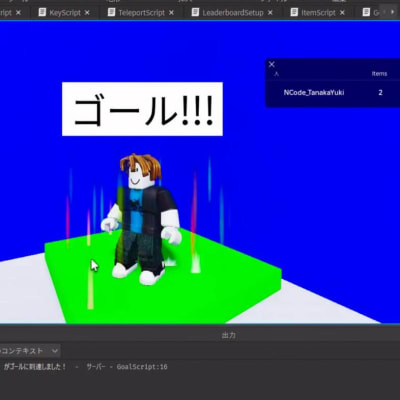Select the ゴールに到達しました output message
Viewport: 400px width, 400px height.
click(x=35, y=367)
